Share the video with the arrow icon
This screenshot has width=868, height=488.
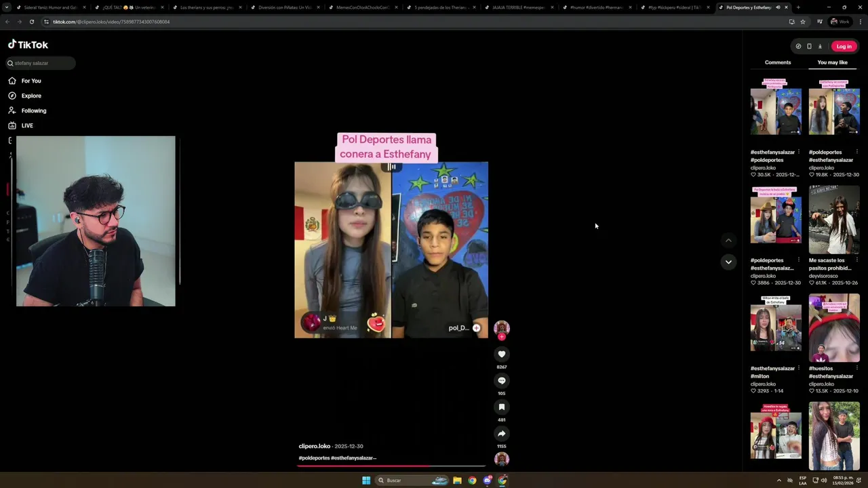[x=502, y=433]
